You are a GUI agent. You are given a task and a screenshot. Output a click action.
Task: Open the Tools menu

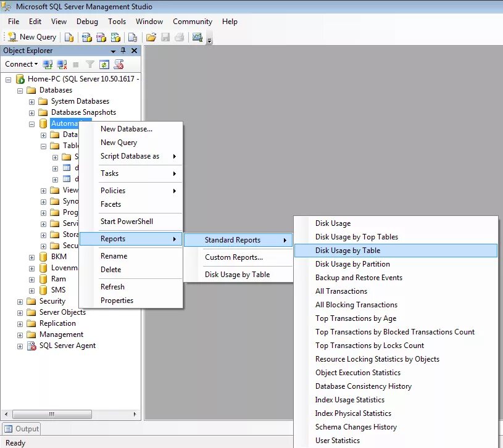117,22
